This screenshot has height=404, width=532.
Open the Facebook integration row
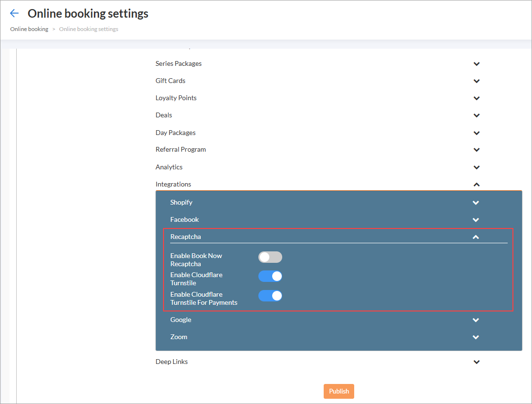pyautogui.click(x=184, y=219)
